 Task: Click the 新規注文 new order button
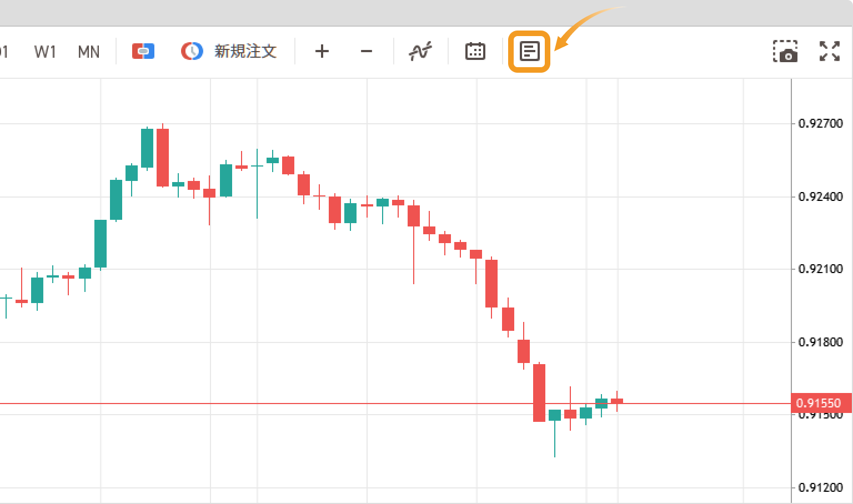(245, 52)
